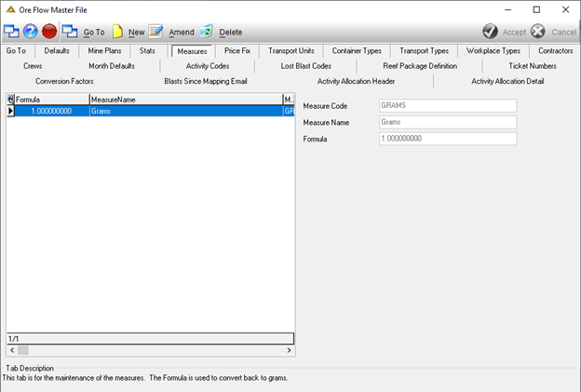Click the Formula column header
The height and width of the screenshot is (392, 581).
52,100
